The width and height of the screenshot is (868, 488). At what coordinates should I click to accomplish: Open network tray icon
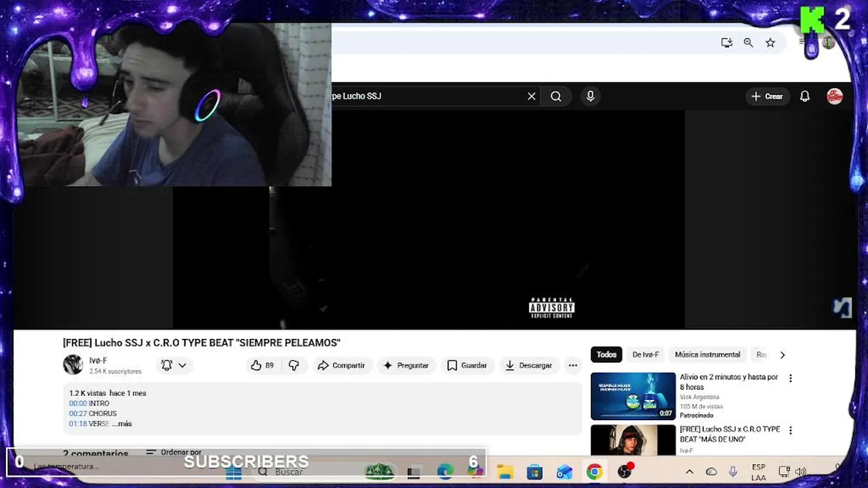(784, 472)
